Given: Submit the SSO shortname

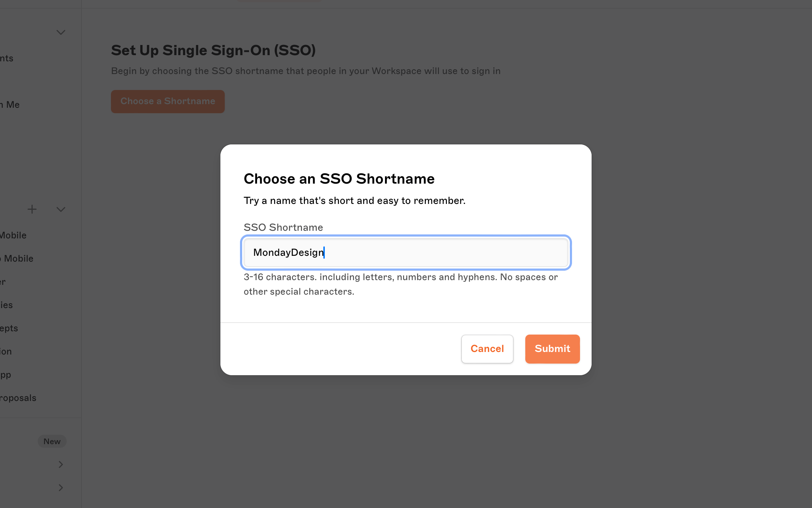Looking at the screenshot, I should click(552, 349).
